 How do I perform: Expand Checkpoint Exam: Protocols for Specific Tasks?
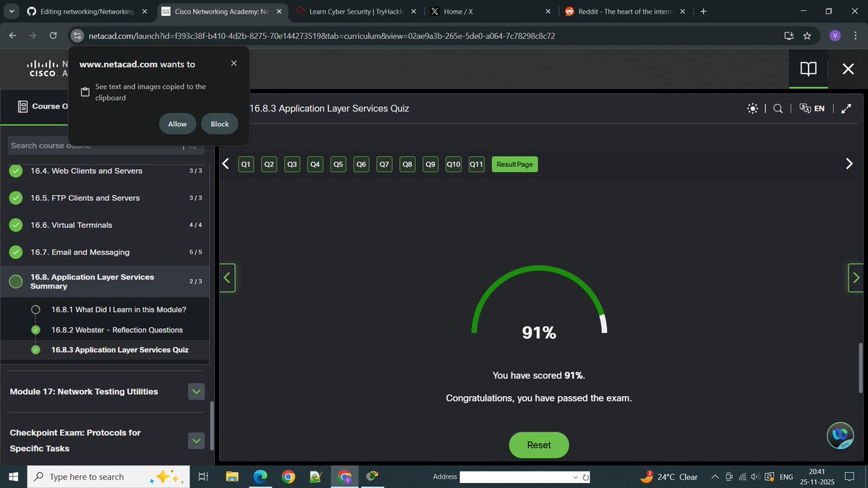pos(196,440)
